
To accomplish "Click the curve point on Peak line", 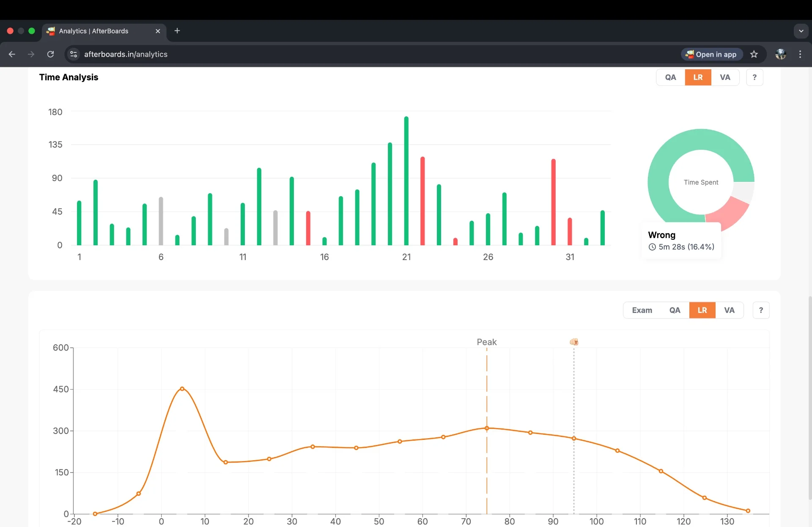I will point(487,428).
